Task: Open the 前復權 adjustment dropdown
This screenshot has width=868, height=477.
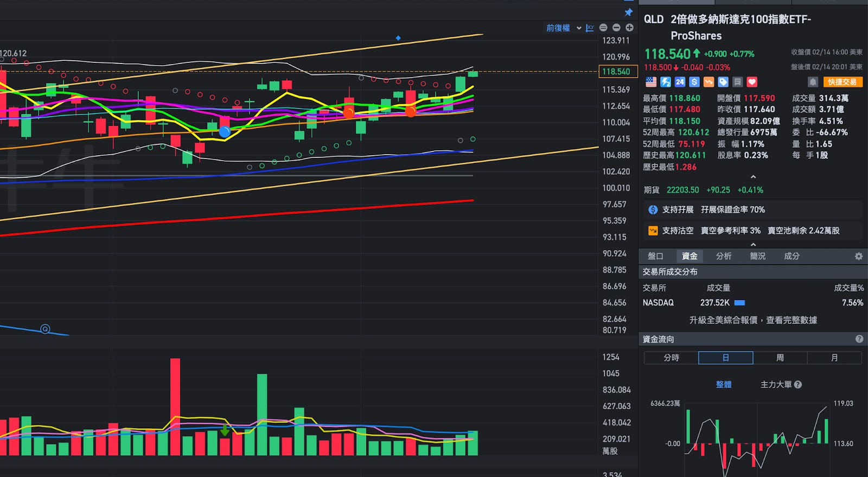Action: click(x=564, y=28)
